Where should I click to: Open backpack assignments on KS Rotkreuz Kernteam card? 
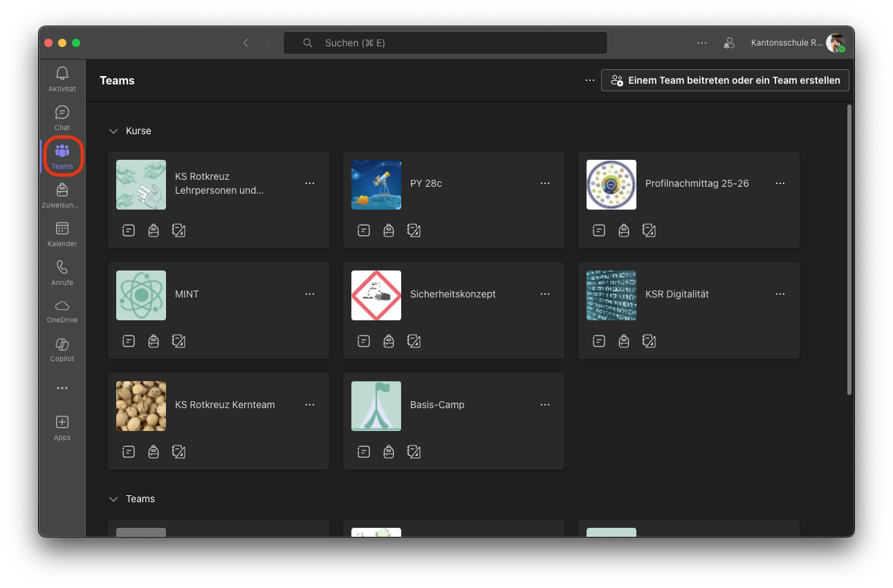(154, 452)
